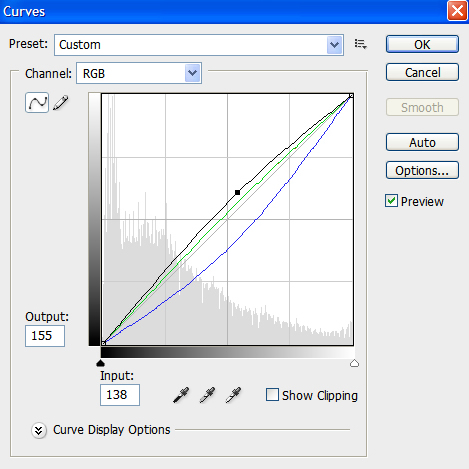Click the Output value field
This screenshot has height=469, width=469.
[x=45, y=336]
